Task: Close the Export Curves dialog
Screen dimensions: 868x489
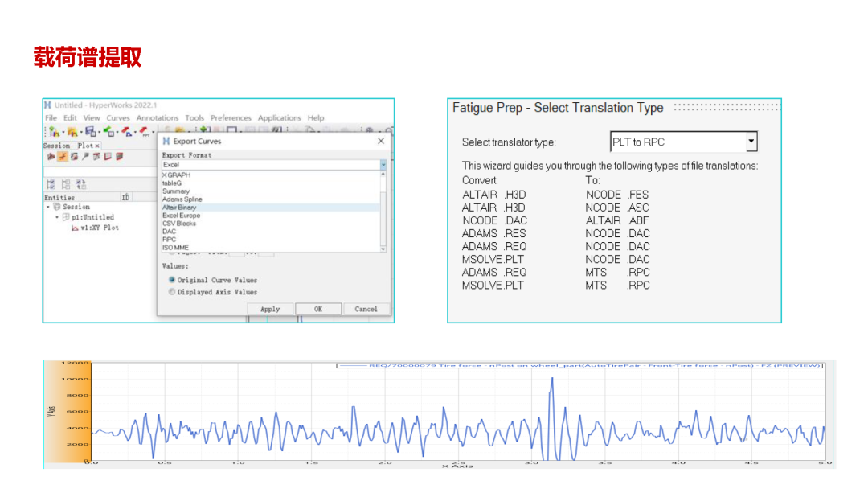Action: 381,142
